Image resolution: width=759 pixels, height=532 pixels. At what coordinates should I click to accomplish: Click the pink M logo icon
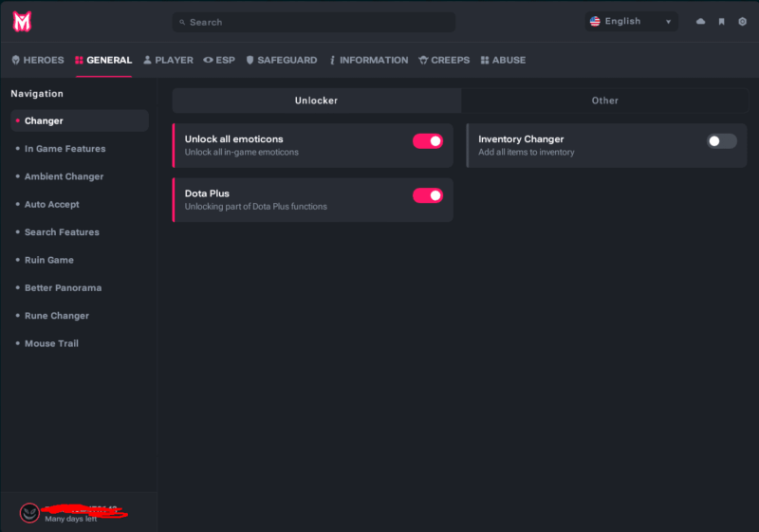(x=22, y=22)
